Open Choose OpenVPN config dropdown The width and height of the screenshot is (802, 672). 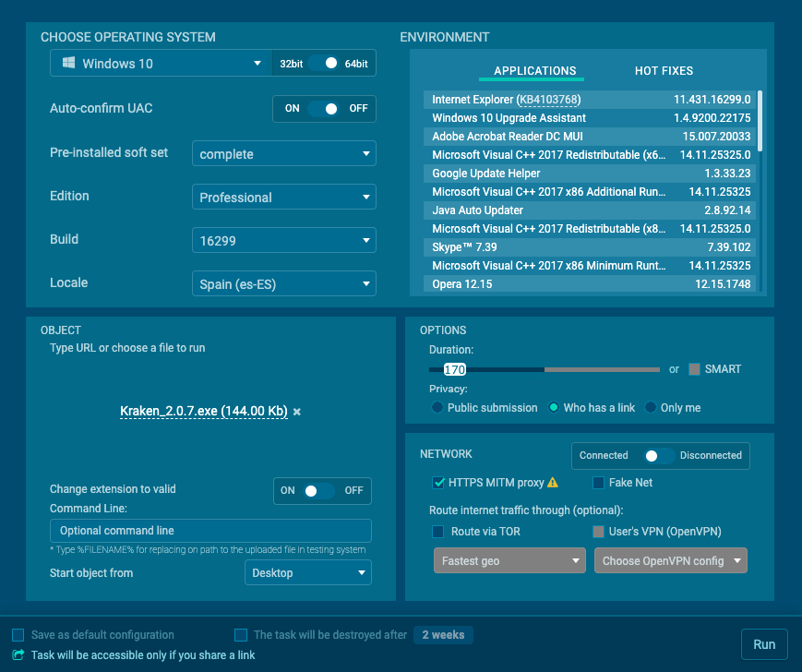click(x=671, y=560)
